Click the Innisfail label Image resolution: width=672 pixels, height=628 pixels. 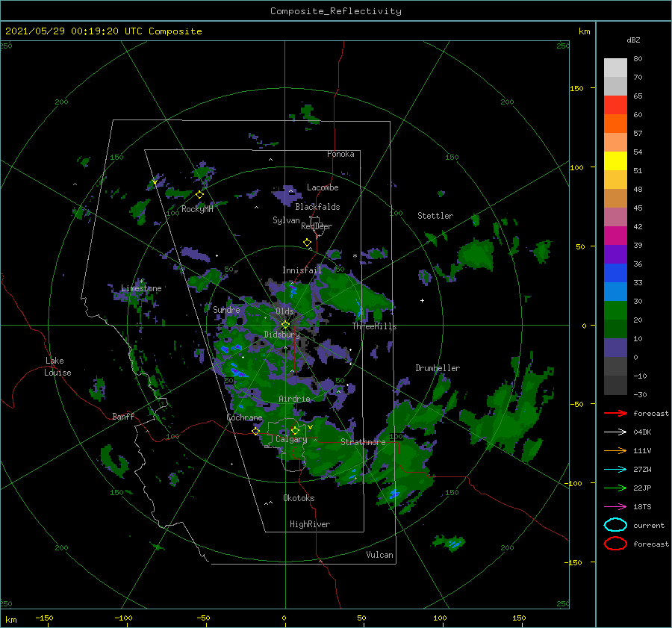click(302, 270)
